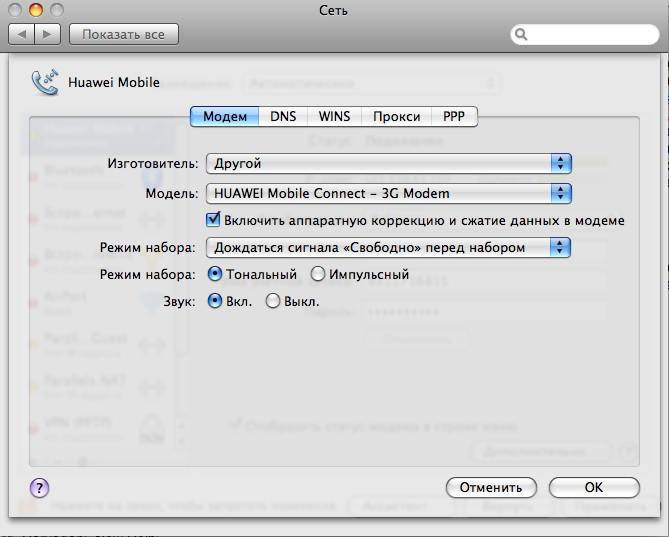Confirm settings with the OK button

point(593,488)
